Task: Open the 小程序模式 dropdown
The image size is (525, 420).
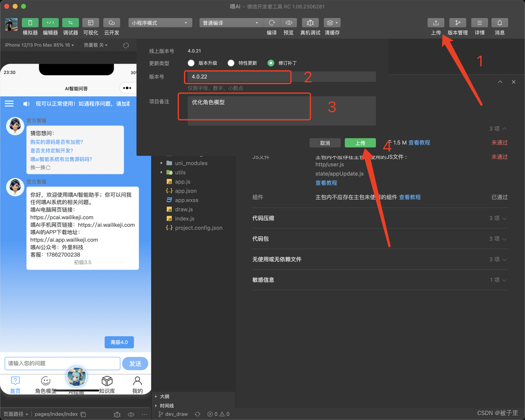Action: [x=160, y=23]
